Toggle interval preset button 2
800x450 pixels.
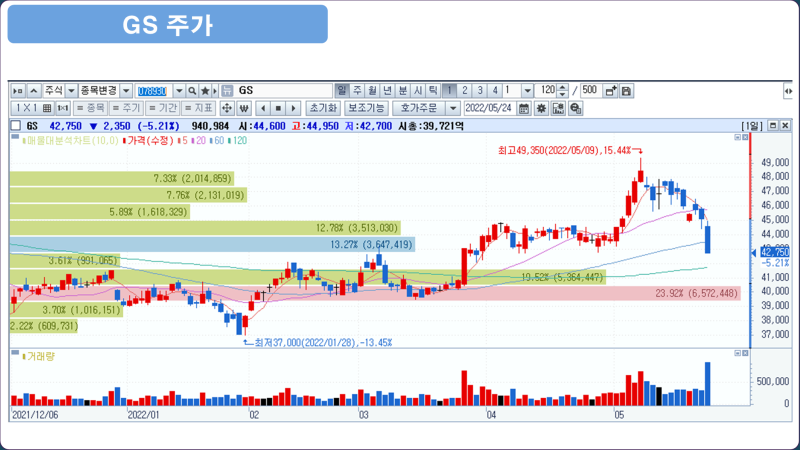tap(464, 91)
